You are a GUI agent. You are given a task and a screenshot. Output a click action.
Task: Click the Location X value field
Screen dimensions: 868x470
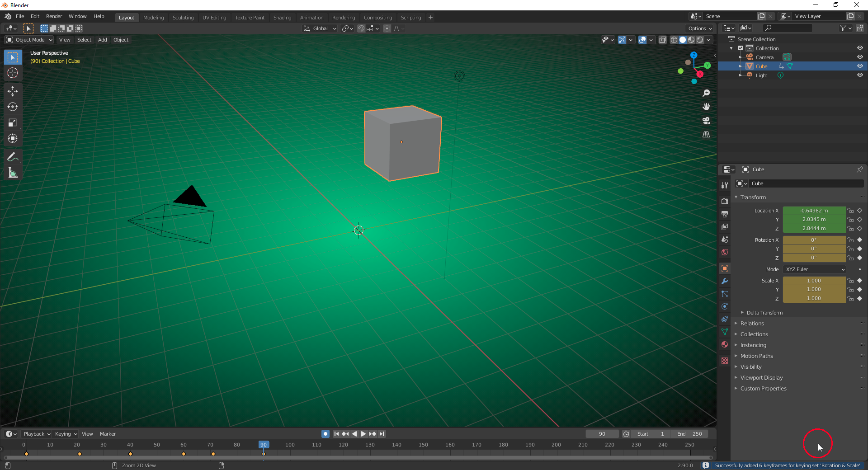[x=814, y=211]
